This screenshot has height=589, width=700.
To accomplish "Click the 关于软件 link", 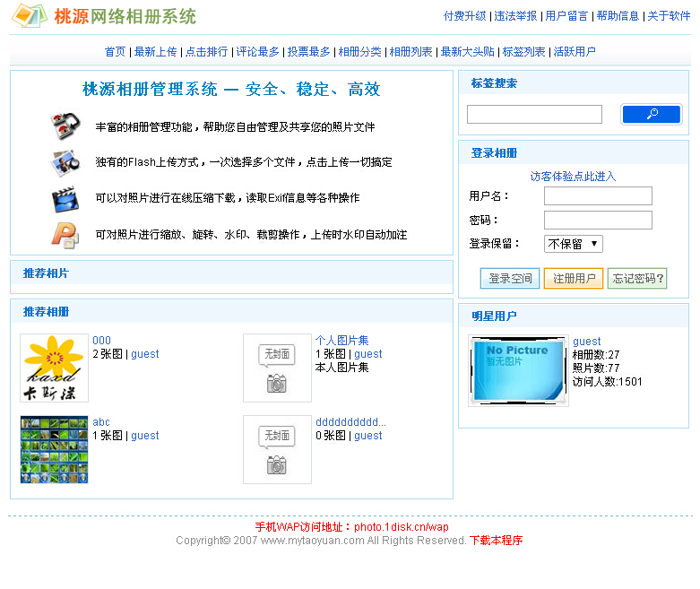I will 669,16.
